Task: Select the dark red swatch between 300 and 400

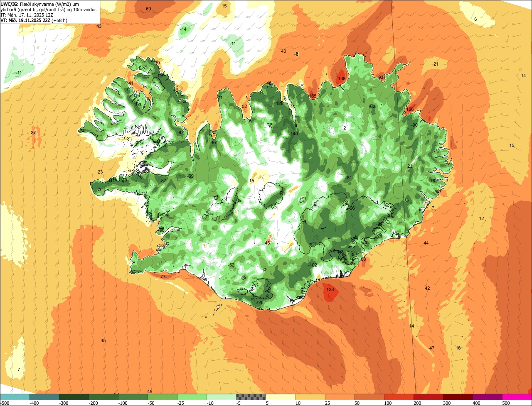Action: 458,397
